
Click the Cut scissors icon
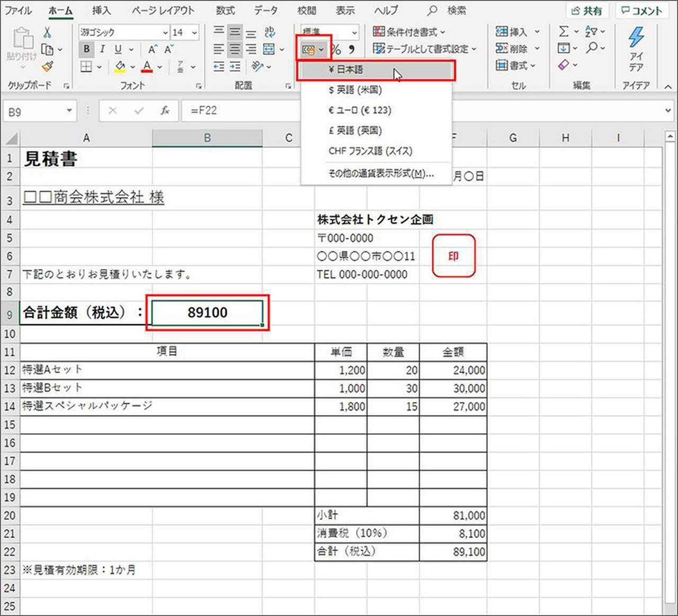click(47, 33)
